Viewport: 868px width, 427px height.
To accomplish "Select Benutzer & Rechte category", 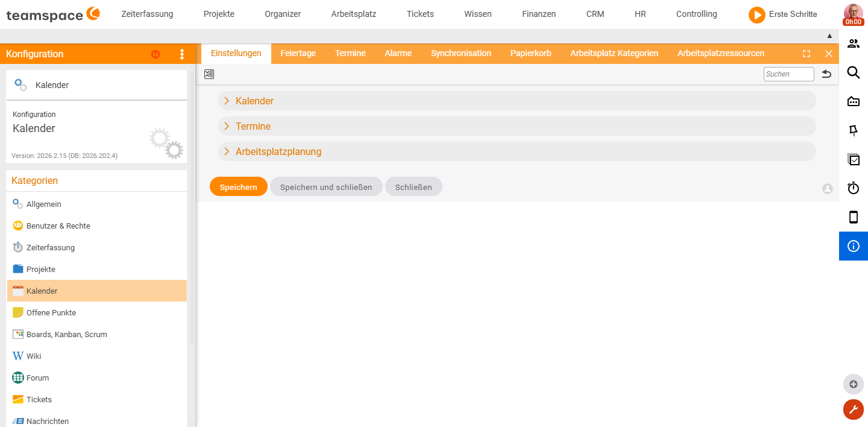I will pyautogui.click(x=97, y=226).
